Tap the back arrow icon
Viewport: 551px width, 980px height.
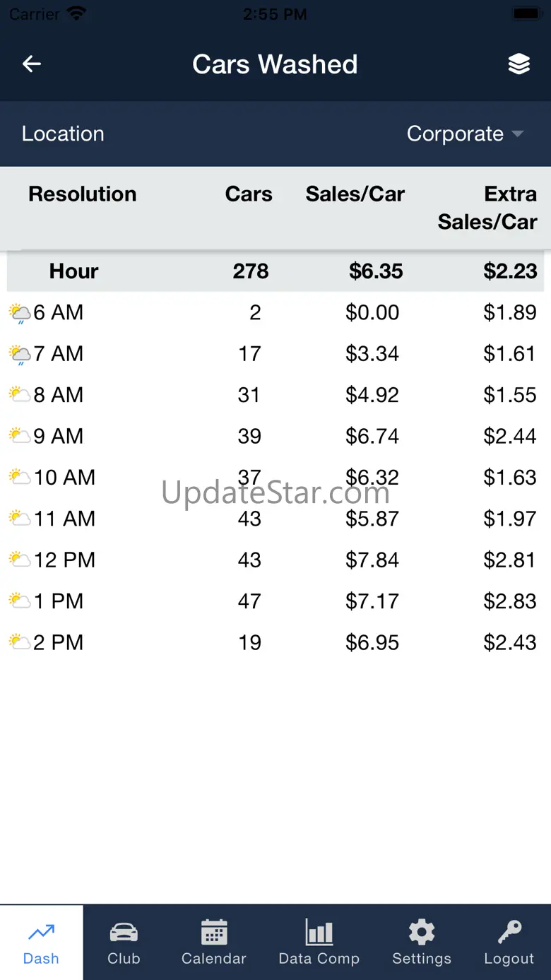tap(32, 64)
